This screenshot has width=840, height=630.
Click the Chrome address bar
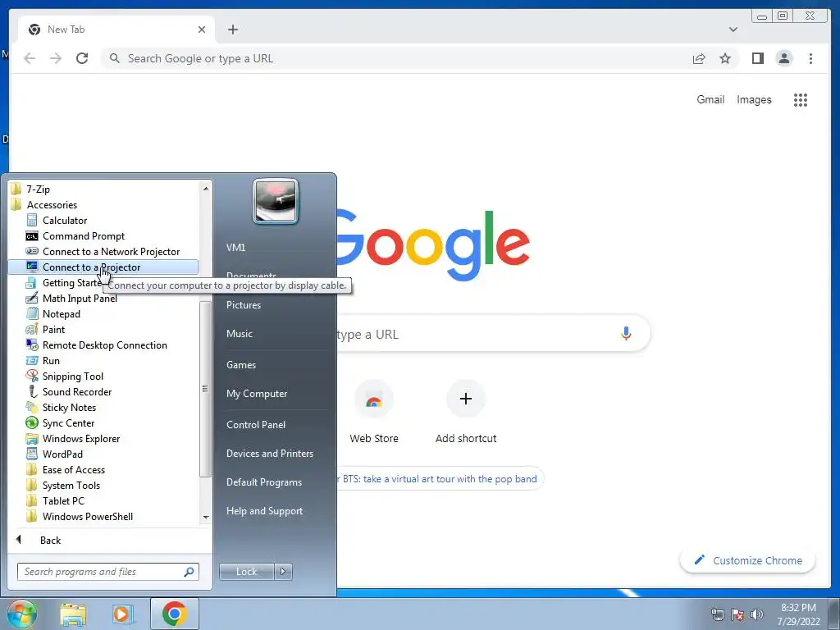pyautogui.click(x=396, y=58)
